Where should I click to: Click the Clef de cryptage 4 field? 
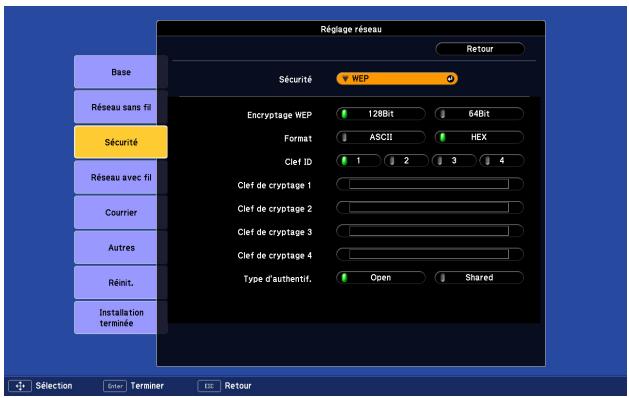tap(430, 254)
